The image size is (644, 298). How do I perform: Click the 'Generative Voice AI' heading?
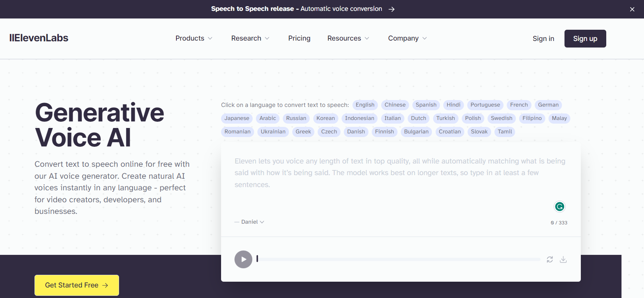[x=99, y=125]
